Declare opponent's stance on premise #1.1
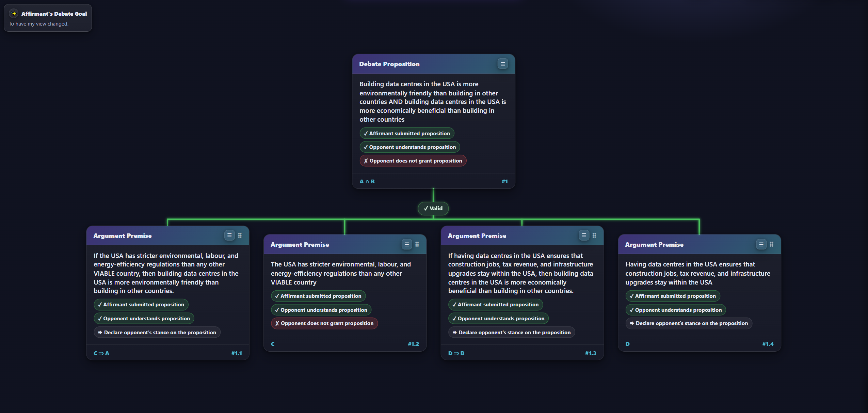The image size is (868, 413). tap(157, 333)
